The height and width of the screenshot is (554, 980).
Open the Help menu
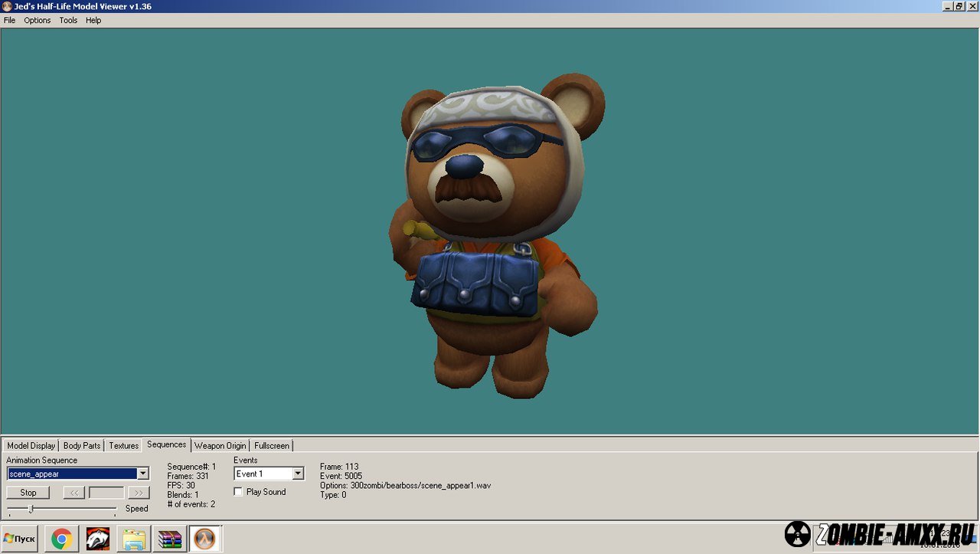(93, 21)
